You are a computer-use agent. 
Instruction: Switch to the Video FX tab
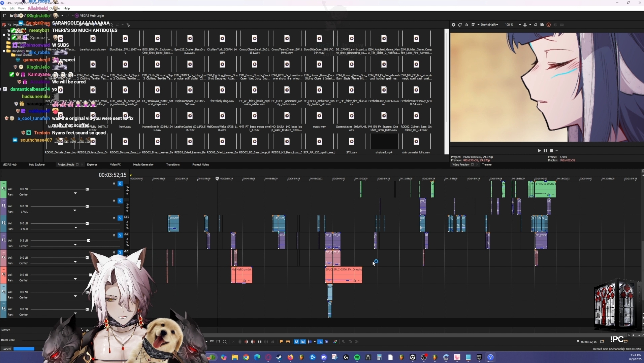click(x=115, y=165)
